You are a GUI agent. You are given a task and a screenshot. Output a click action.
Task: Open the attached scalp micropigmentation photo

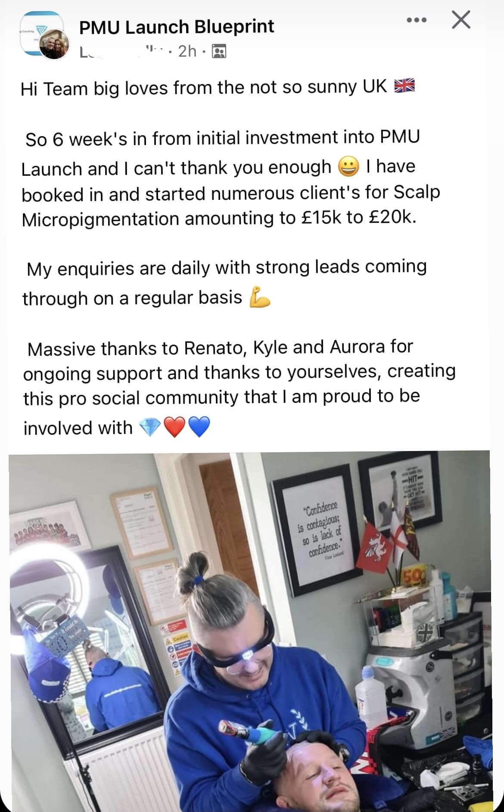(249, 631)
